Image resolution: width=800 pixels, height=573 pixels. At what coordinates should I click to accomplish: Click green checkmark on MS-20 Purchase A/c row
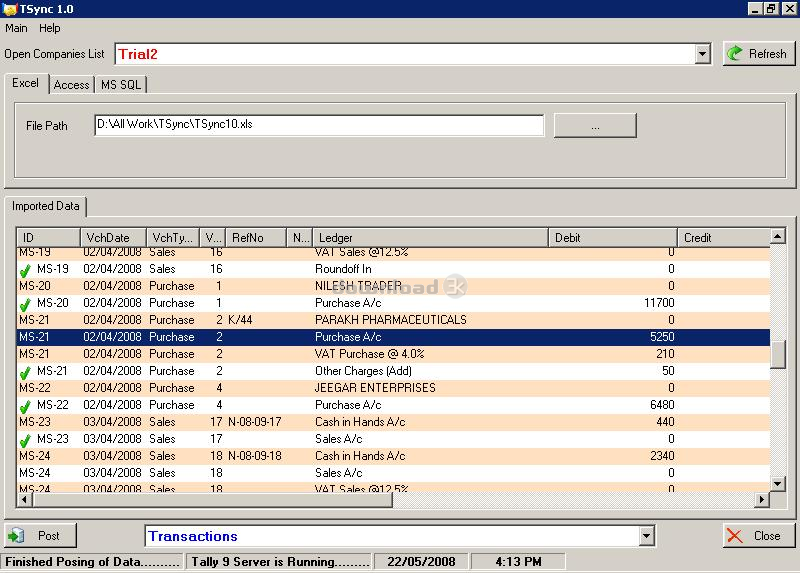(x=25, y=304)
